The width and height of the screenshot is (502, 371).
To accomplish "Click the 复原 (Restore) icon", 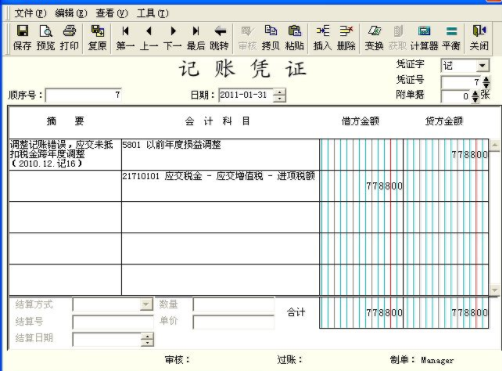I will click(x=97, y=38).
